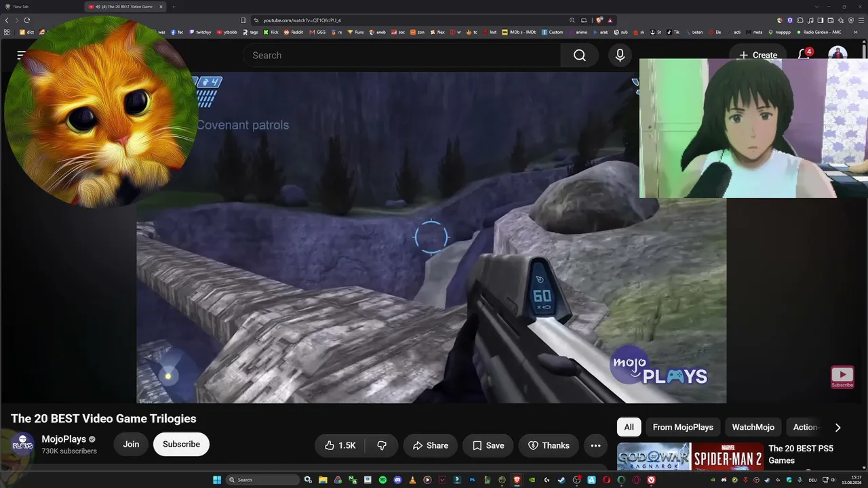Screen dimensions: 868x488
Task: Click the browser address bar URL
Action: pos(302,20)
